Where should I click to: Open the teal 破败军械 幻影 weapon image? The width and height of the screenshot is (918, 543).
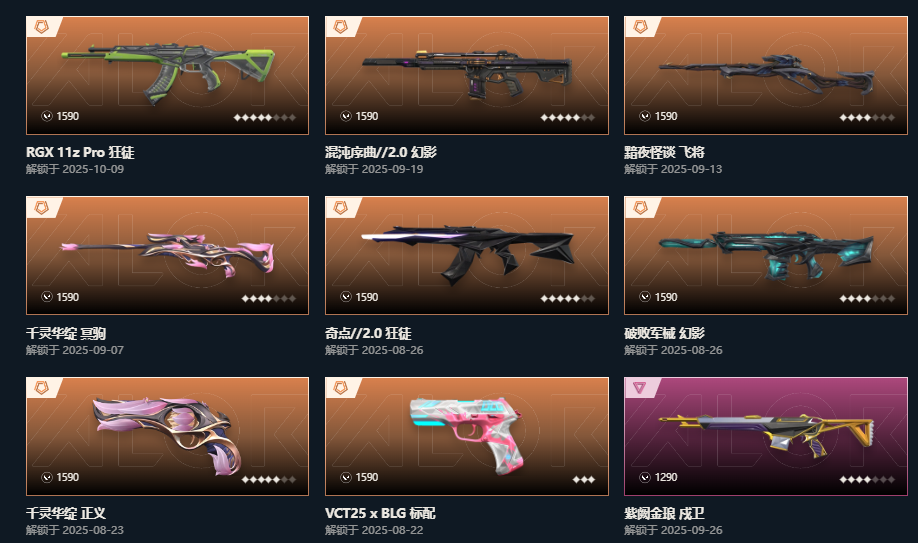766,254
